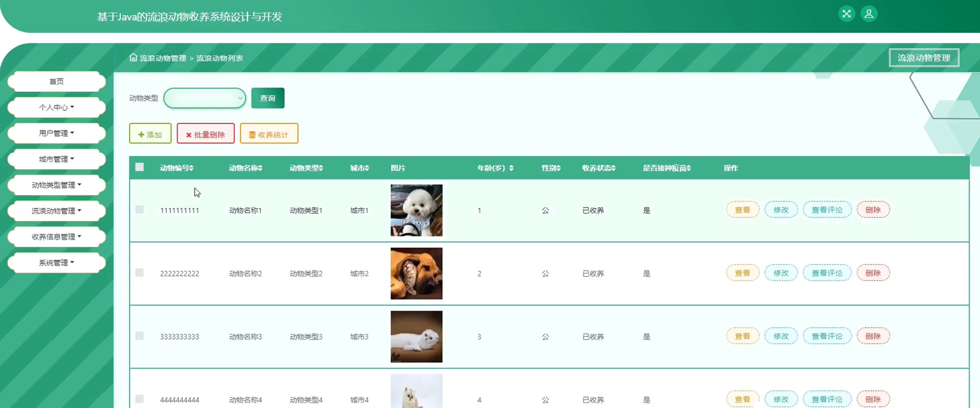The width and height of the screenshot is (980, 408).
Task: Expand 流浪动物管理 sidebar menu
Action: [56, 211]
